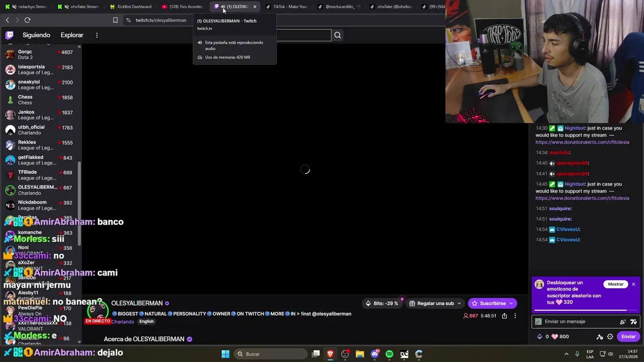
Task: Open Discord from the taskbar
Action: click(x=375, y=354)
